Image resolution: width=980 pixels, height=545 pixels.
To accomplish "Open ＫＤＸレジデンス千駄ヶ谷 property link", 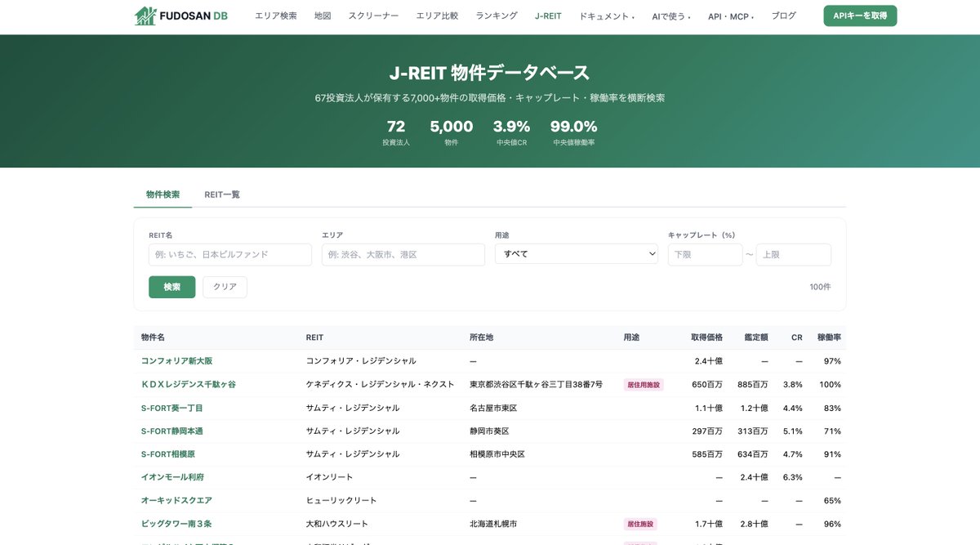I will click(188, 384).
